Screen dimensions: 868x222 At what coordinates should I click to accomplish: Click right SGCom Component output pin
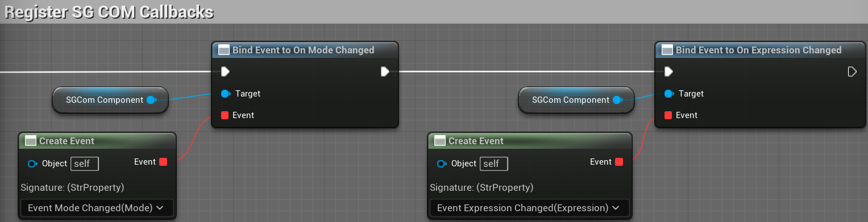coord(617,100)
